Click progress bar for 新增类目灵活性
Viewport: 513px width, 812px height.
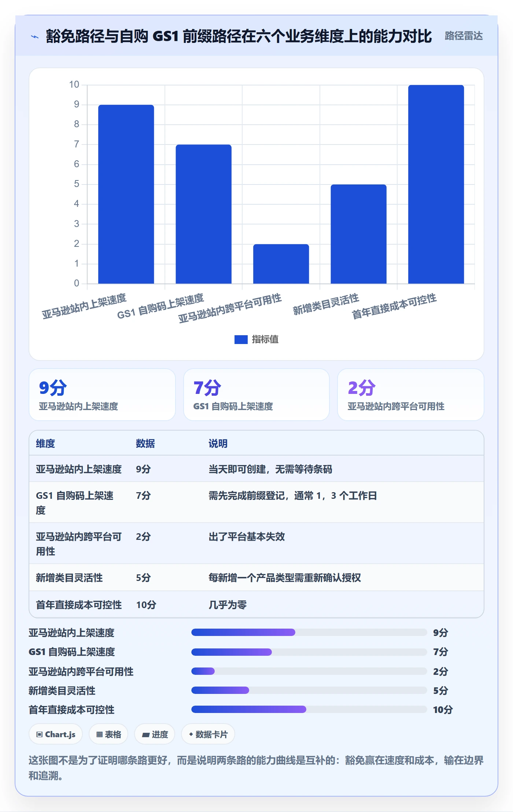pyautogui.click(x=309, y=690)
